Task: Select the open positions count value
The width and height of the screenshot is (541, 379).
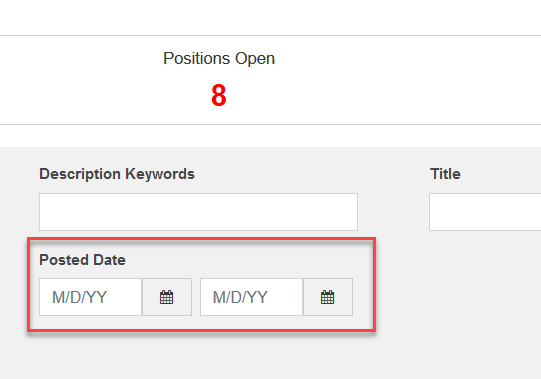Action: (219, 95)
